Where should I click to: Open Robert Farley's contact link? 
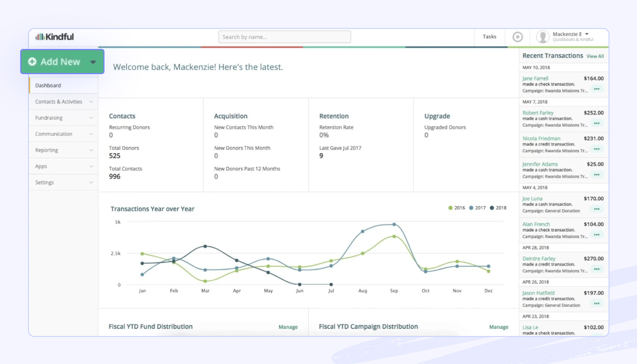538,113
